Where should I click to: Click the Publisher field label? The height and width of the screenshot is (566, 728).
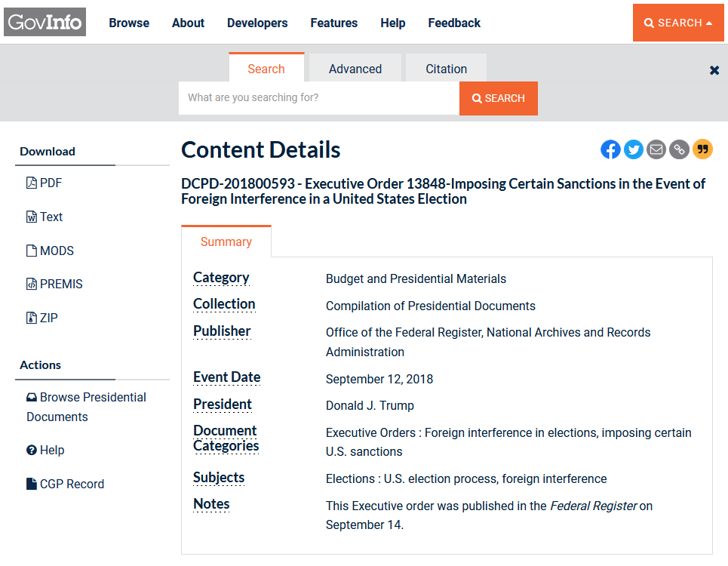pyautogui.click(x=222, y=331)
